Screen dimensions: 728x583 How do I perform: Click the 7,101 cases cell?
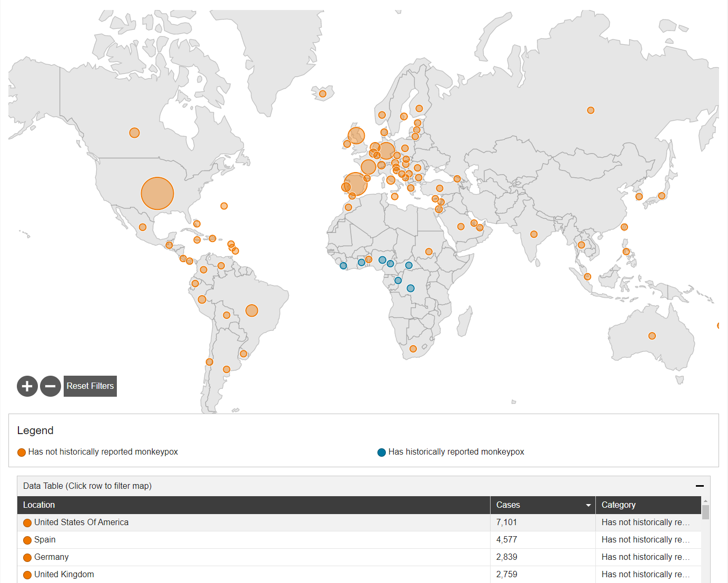[x=543, y=522]
